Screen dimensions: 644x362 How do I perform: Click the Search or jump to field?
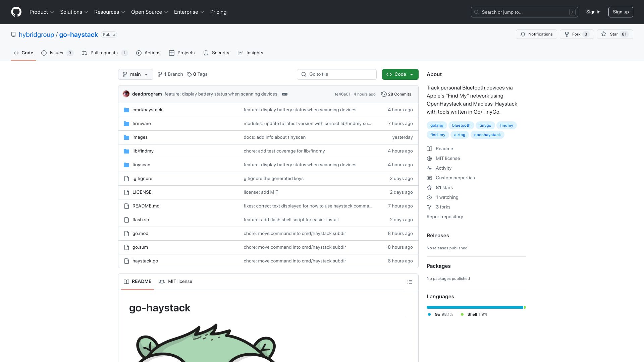coord(525,12)
